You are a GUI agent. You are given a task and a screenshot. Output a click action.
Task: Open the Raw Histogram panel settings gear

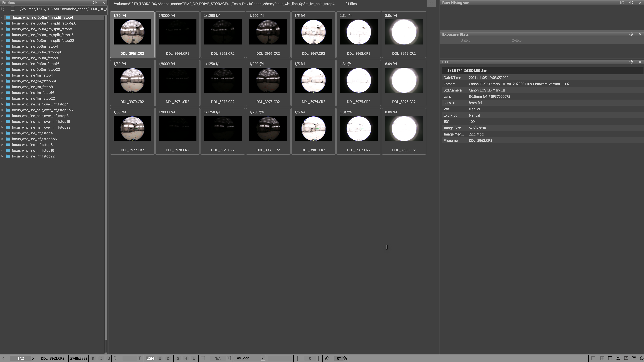coord(631,3)
